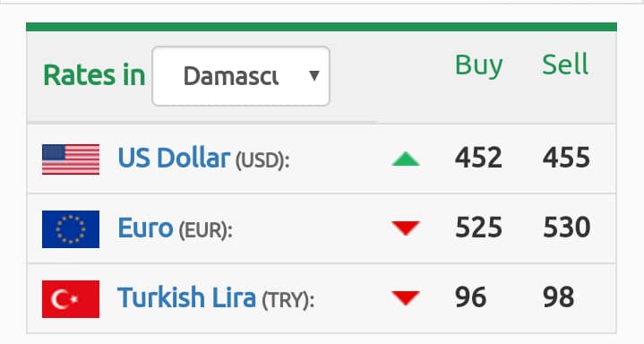Image resolution: width=644 pixels, height=344 pixels.
Task: Click the Sell column header
Action: point(565,64)
